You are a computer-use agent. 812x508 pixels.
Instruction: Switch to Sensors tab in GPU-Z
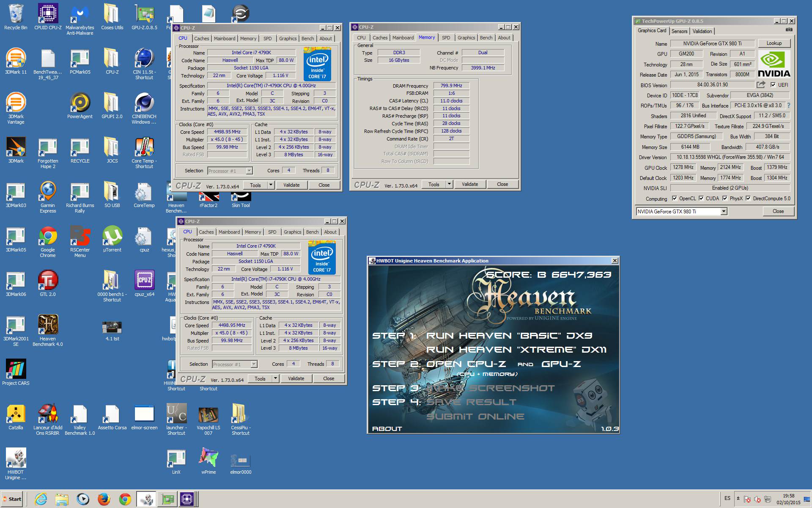point(680,31)
